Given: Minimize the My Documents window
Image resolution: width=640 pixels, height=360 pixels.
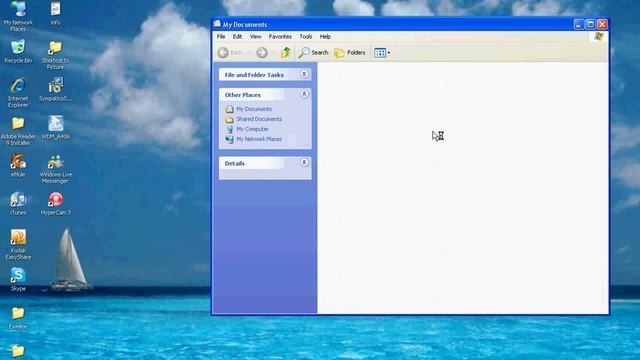Looking at the screenshot, I should coord(579,24).
